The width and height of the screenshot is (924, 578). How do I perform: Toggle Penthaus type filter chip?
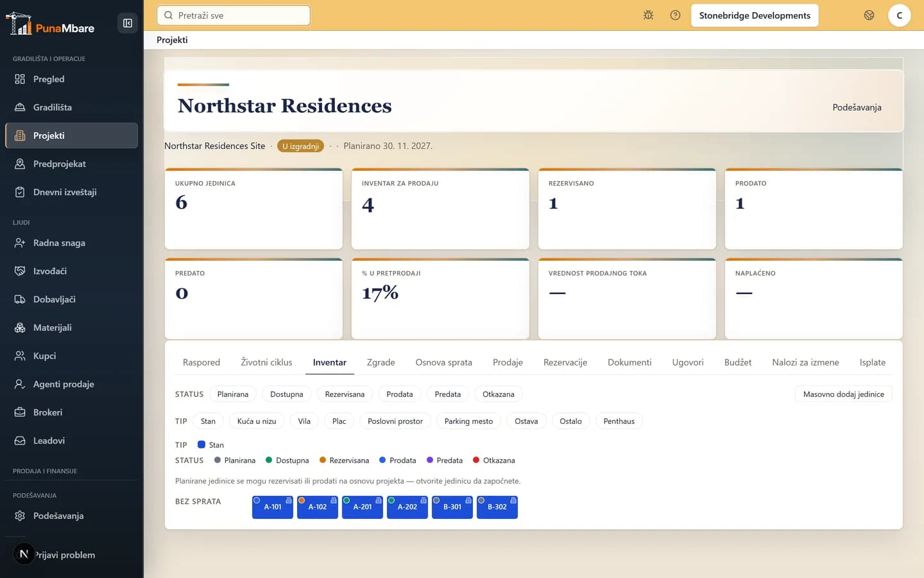619,421
